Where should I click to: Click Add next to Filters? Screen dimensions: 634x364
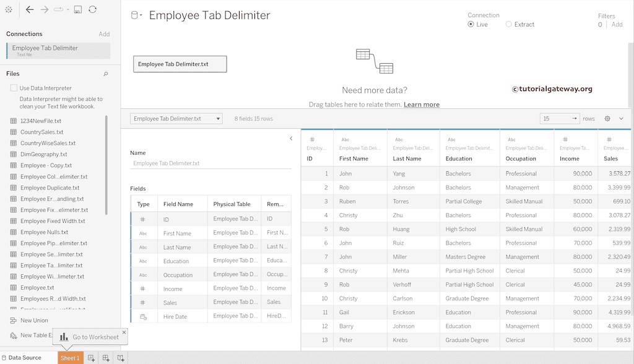(617, 24)
